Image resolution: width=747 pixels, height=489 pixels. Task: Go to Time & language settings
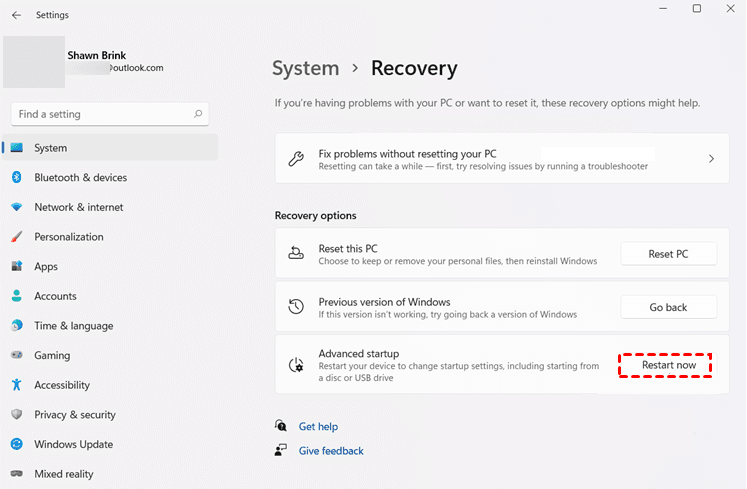pos(73,326)
